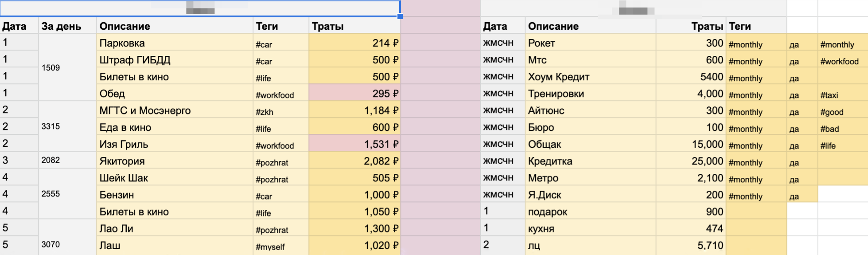868x255 pixels.
Task: Click the left table Описание header
Action: [175, 26]
